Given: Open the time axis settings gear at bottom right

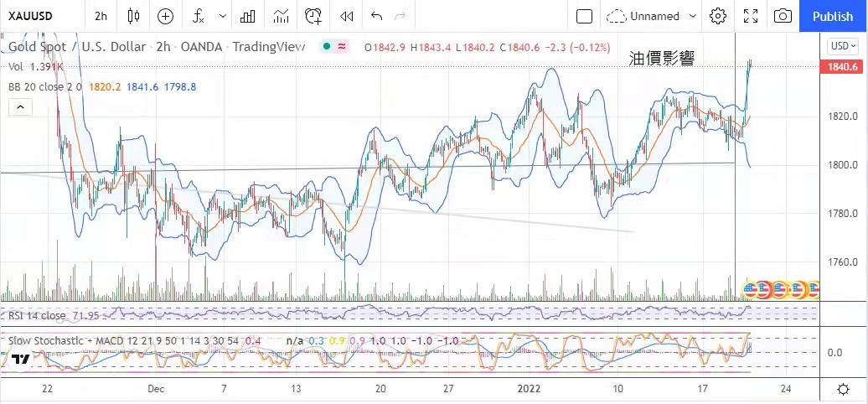Looking at the screenshot, I should (843, 389).
